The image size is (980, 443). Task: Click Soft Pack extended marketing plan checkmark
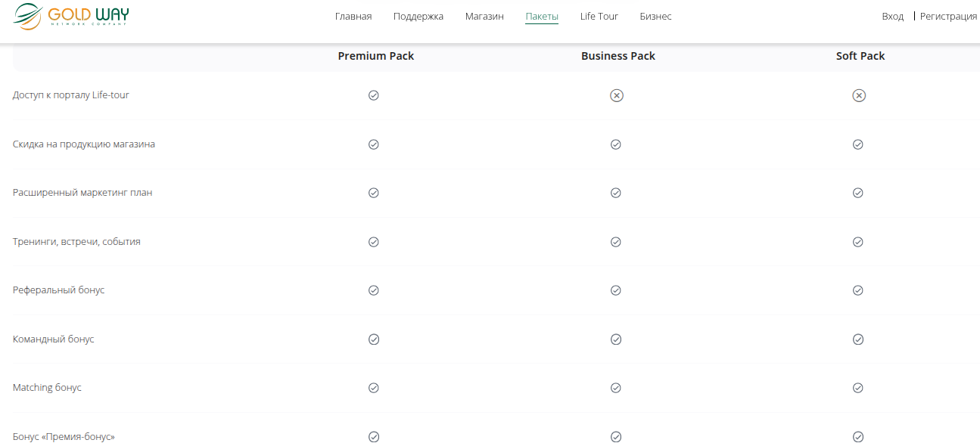tap(858, 193)
